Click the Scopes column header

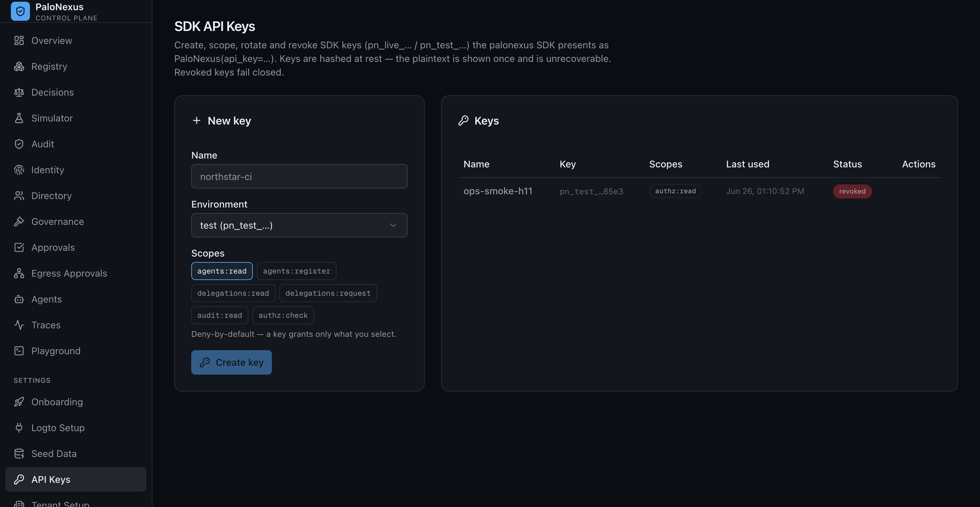tap(665, 164)
